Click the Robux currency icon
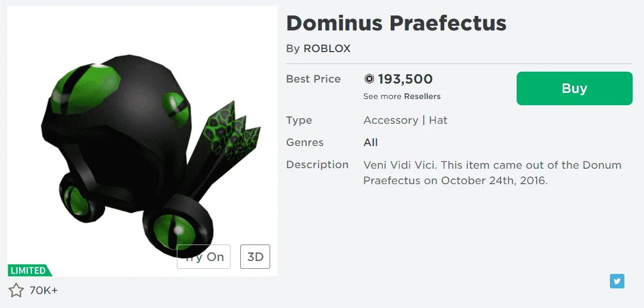Viewport: 644px width, 308px height. [x=369, y=79]
